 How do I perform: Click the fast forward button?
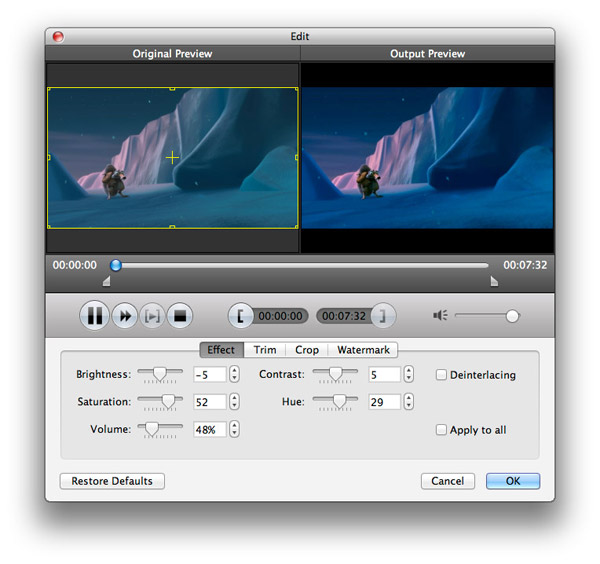125,316
